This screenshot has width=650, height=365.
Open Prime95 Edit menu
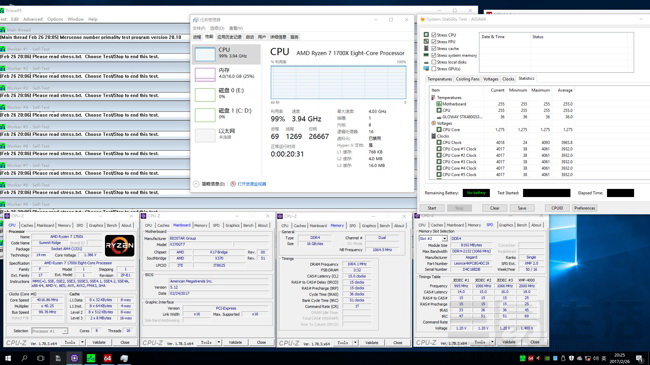coord(15,19)
